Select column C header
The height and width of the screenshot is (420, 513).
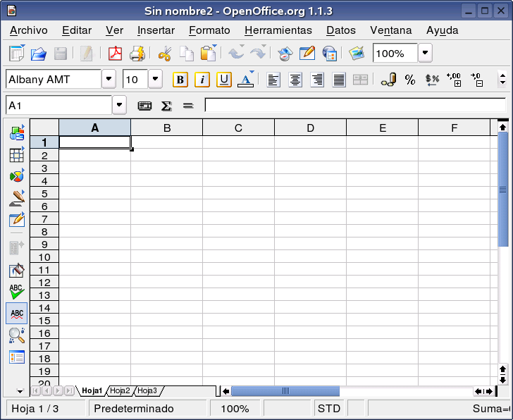coord(238,128)
